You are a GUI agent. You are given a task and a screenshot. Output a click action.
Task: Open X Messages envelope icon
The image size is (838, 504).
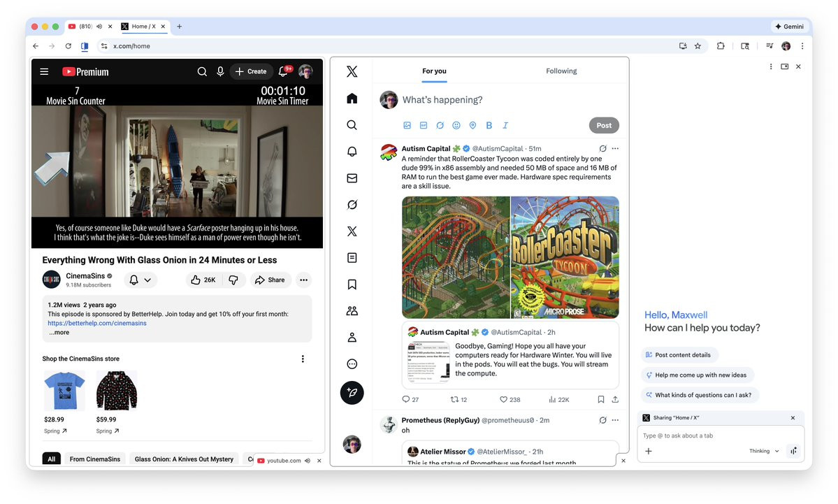tap(352, 178)
